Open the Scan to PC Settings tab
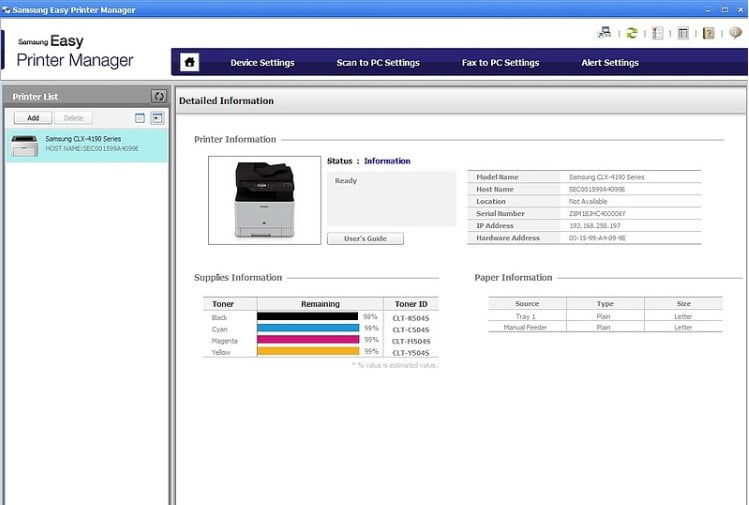 [378, 63]
